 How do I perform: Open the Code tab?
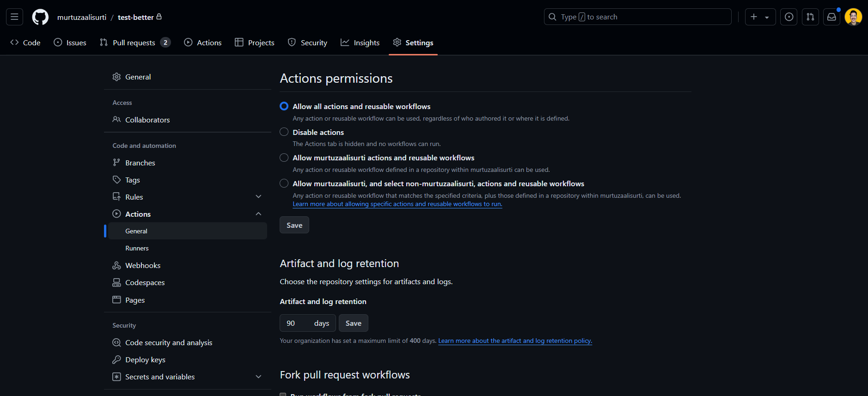pyautogui.click(x=25, y=43)
